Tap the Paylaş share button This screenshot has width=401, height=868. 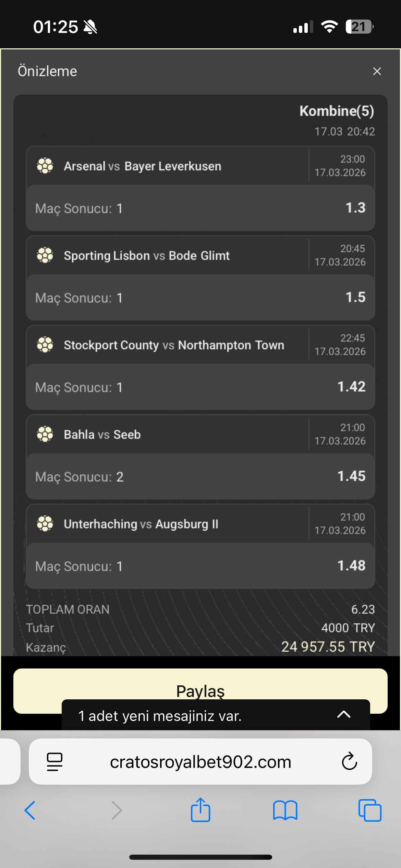[x=200, y=690]
